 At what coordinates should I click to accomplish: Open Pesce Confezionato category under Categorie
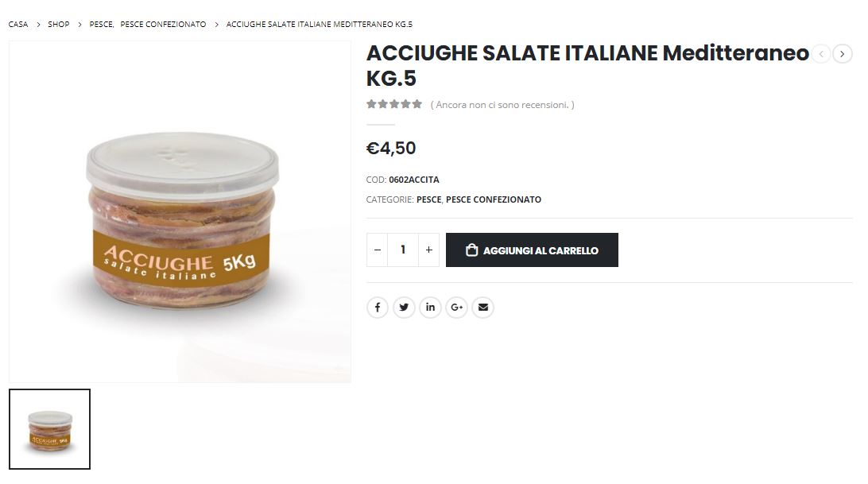[494, 199]
